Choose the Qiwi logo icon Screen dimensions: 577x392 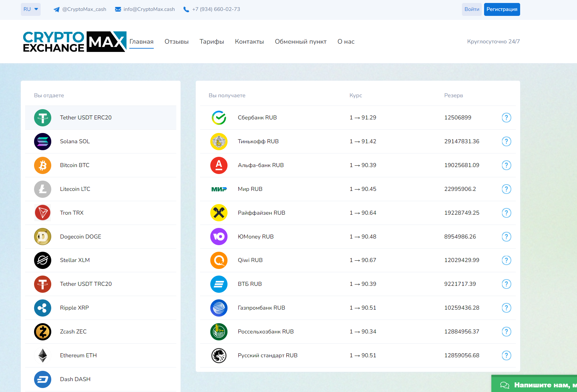click(x=219, y=260)
